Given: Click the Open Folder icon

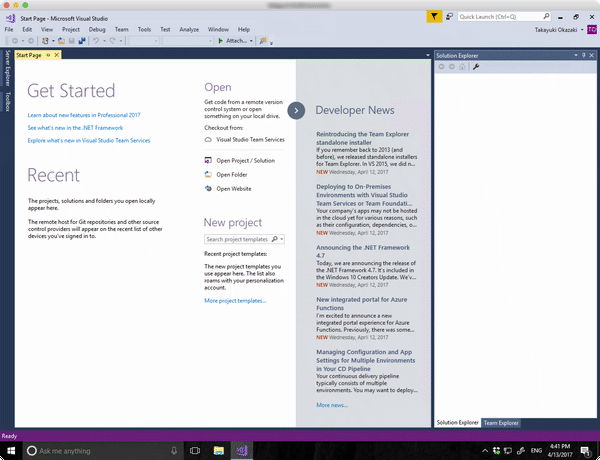Looking at the screenshot, I should (208, 174).
